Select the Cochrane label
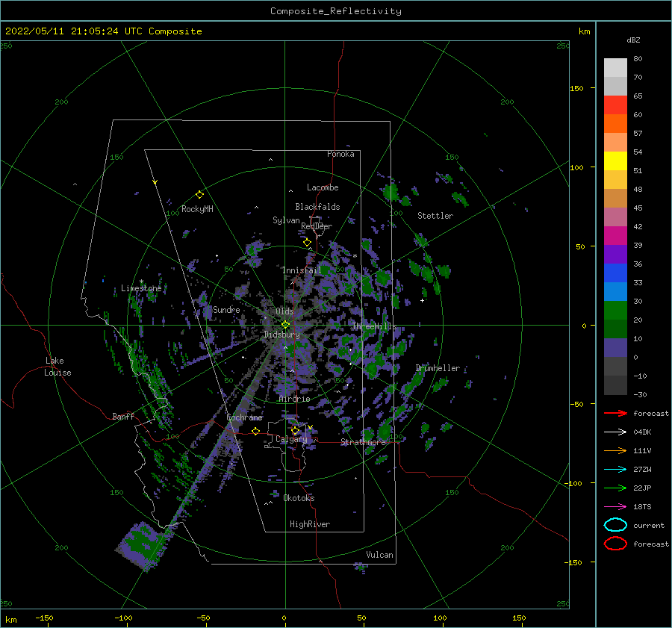The image size is (672, 628). [x=244, y=417]
